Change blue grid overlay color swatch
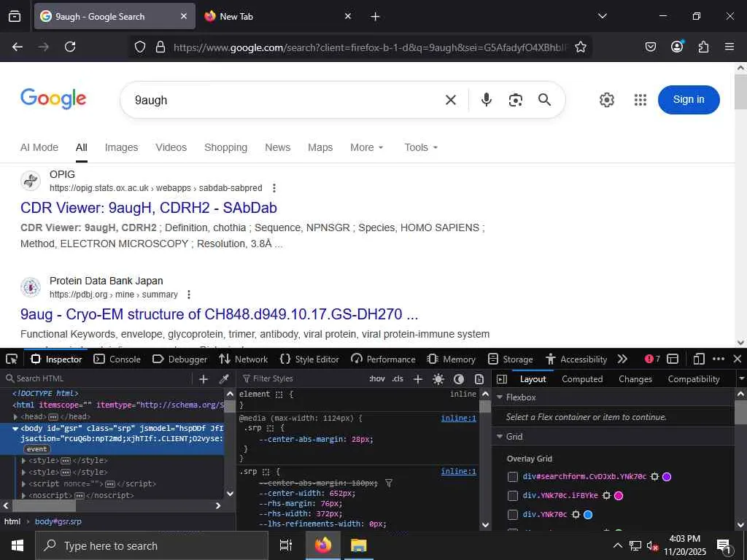747x560 pixels. (x=588, y=515)
